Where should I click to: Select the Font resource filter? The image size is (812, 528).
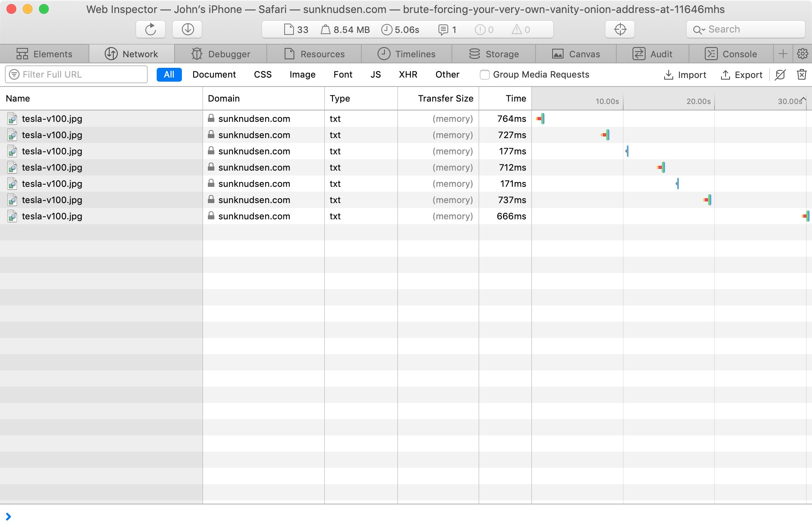343,74
